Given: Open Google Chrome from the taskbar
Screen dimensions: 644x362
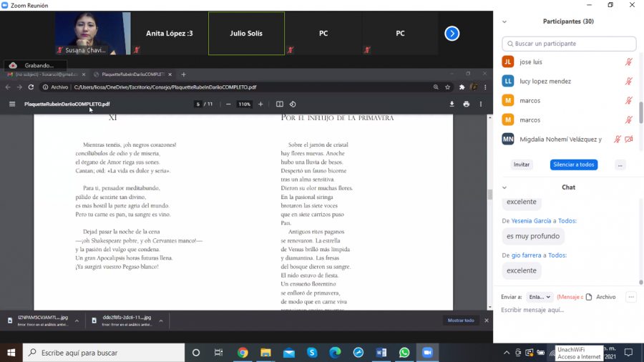Looking at the screenshot, I should [x=243, y=353].
